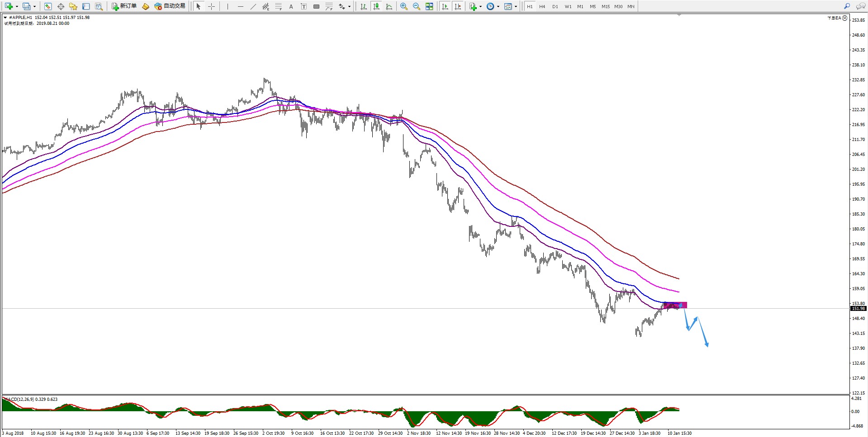Viewport: 868px width, 437px height.
Task: Click the New Order (新订单) button
Action: [124, 6]
